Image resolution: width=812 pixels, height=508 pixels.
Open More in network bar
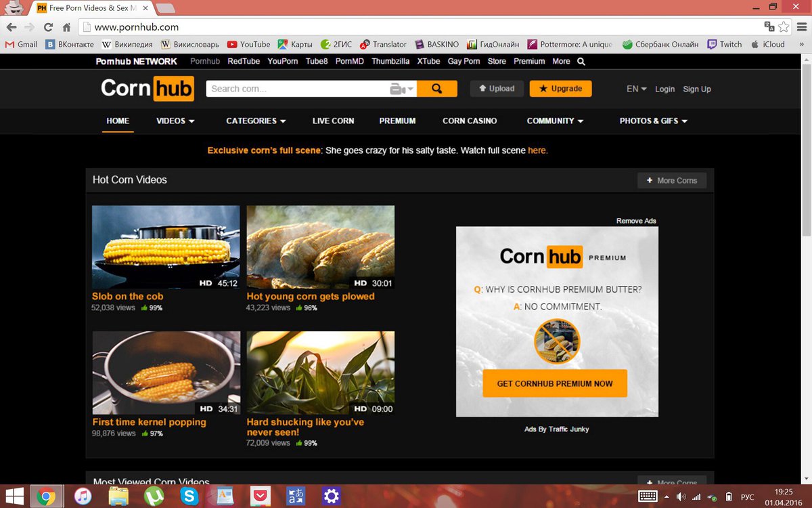coord(561,61)
